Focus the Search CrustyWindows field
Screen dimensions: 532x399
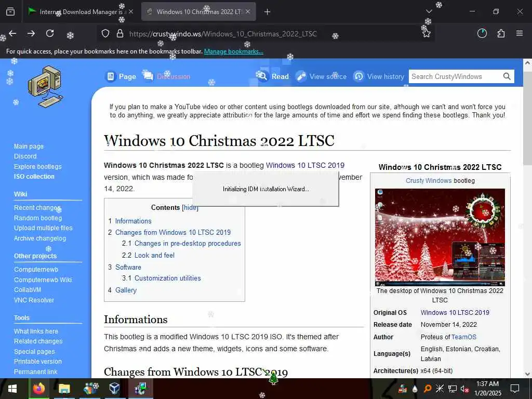click(455, 77)
